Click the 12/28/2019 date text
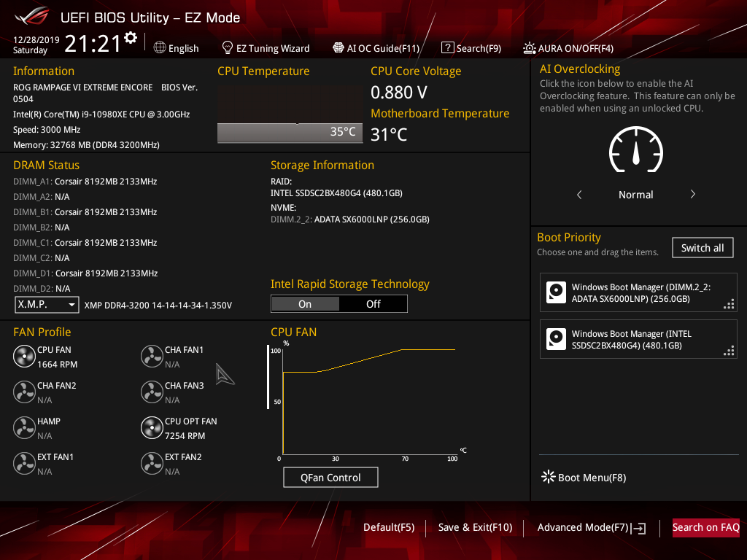This screenshot has width=747, height=560. pyautogui.click(x=36, y=40)
